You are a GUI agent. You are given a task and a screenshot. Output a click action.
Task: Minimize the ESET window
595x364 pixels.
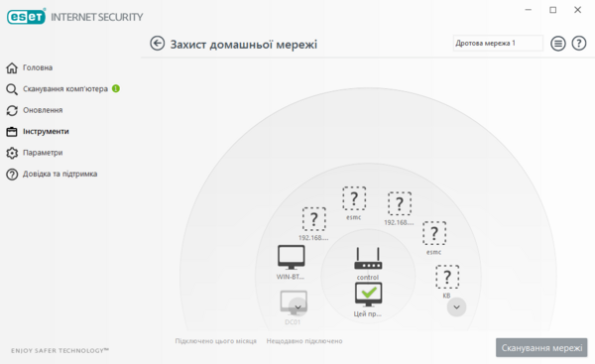coord(529,10)
